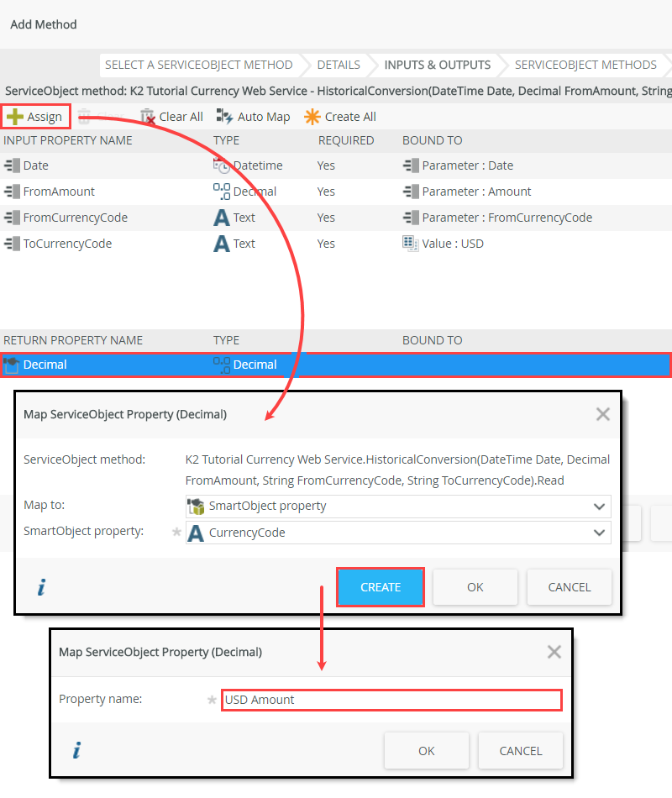Click the Clear All trash icon
672x798 pixels.
pos(148,117)
